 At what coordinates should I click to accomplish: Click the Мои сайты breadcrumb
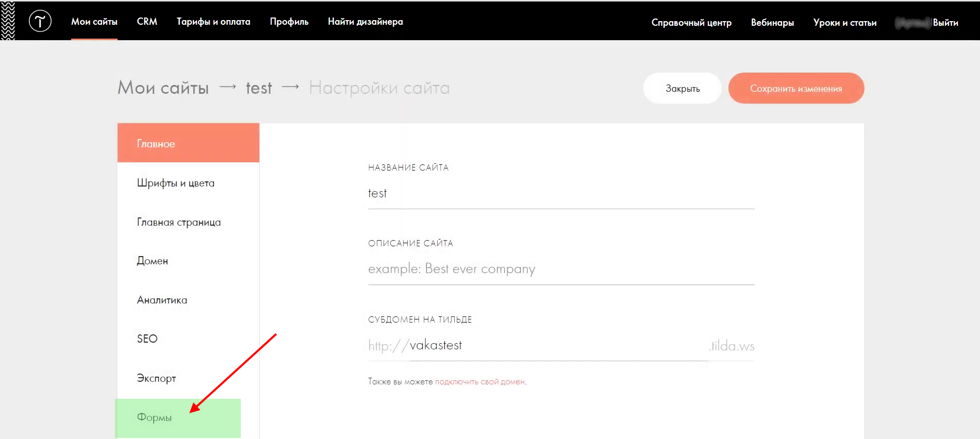163,88
